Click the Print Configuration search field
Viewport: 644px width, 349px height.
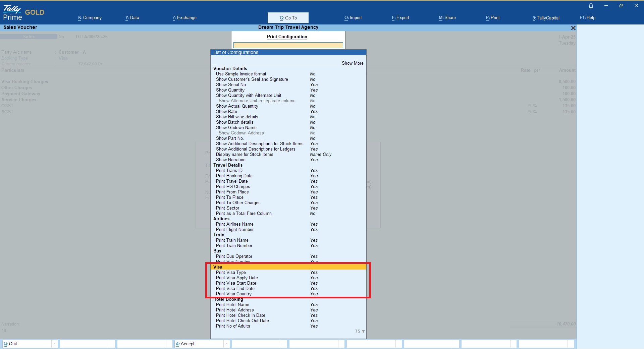pyautogui.click(x=288, y=45)
